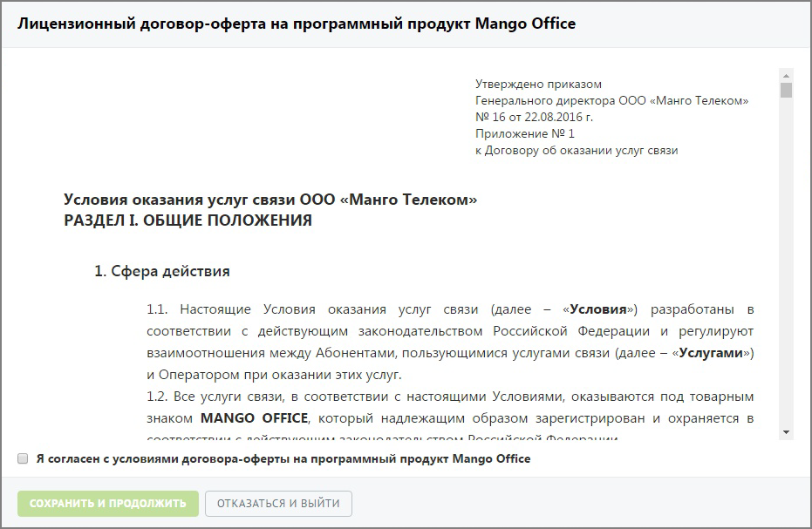
Task: Click the line Генерального директора ООО «Манго Телеком»
Action: (611, 100)
